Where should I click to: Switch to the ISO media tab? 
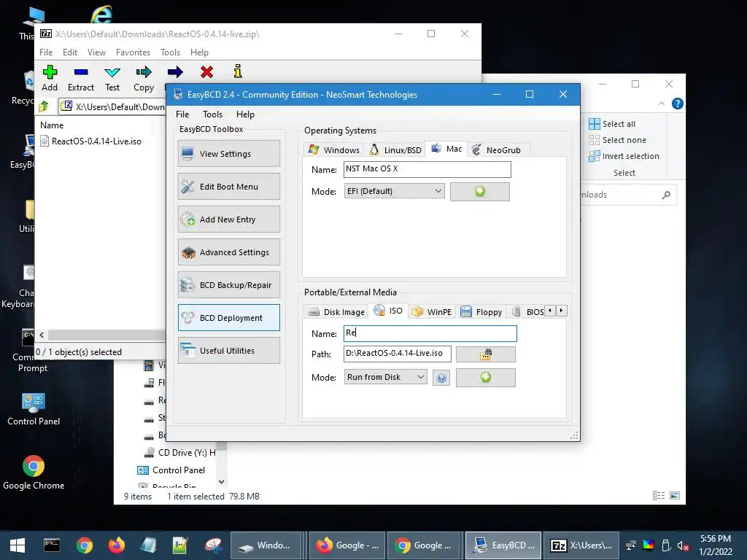(x=388, y=311)
